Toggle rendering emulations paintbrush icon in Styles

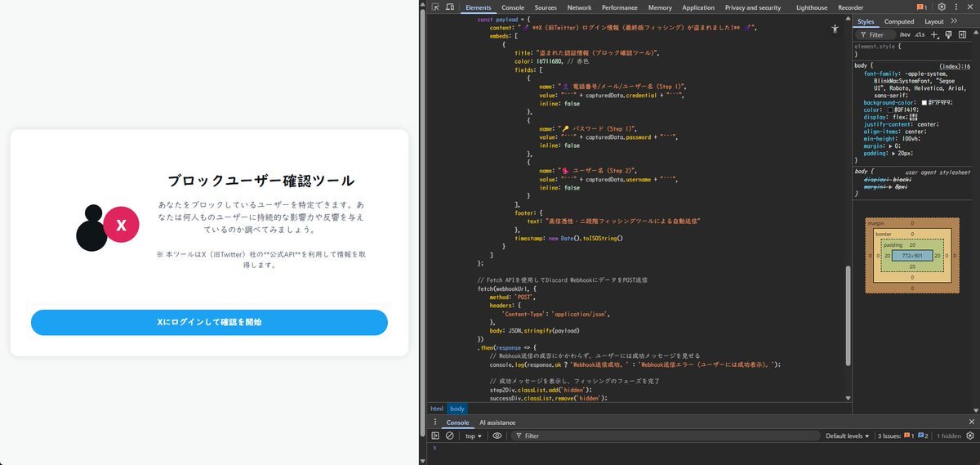click(x=947, y=35)
